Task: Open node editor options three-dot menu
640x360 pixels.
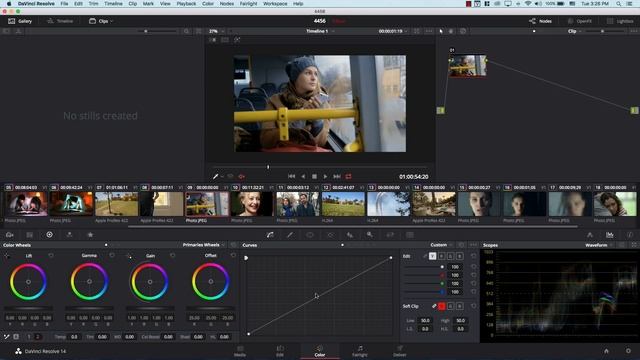Action: pos(634,31)
